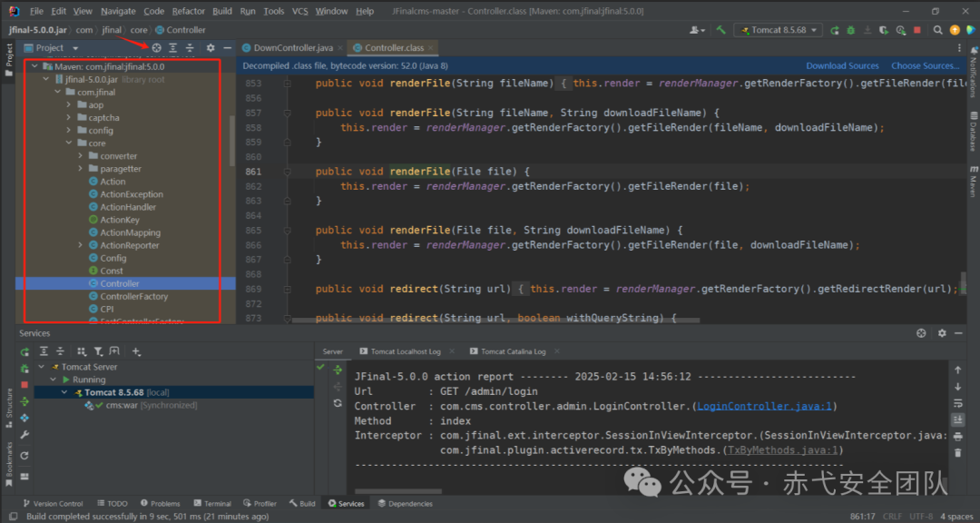Rerun server icon in Services sidebar

[x=24, y=351]
